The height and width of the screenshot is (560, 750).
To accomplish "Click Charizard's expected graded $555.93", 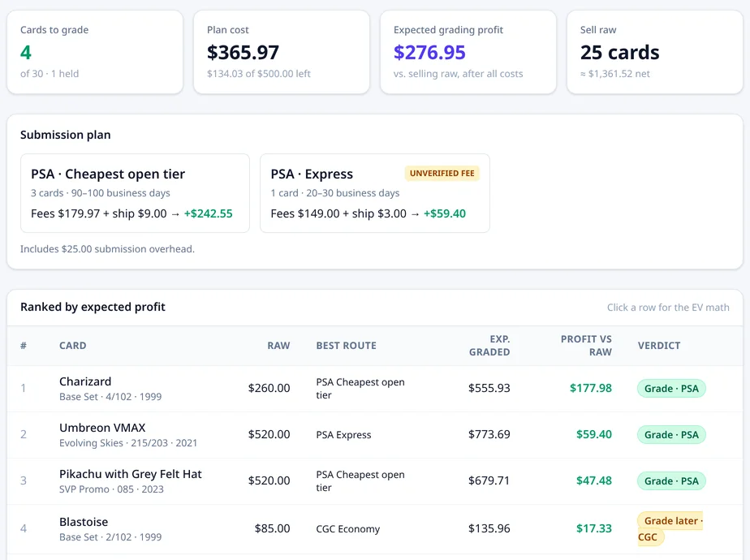I will (489, 388).
